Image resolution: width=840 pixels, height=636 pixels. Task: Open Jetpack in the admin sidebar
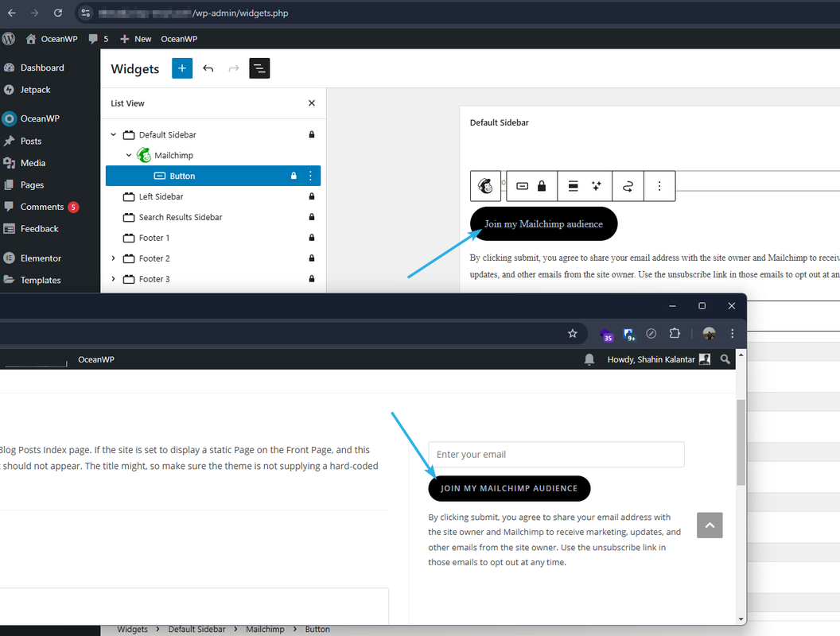pos(35,89)
